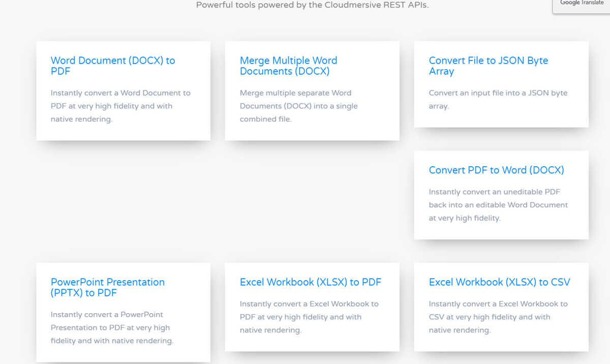Click text 'Instantly convert an uneditable PDF'
The image size is (610, 364).
[x=495, y=192]
